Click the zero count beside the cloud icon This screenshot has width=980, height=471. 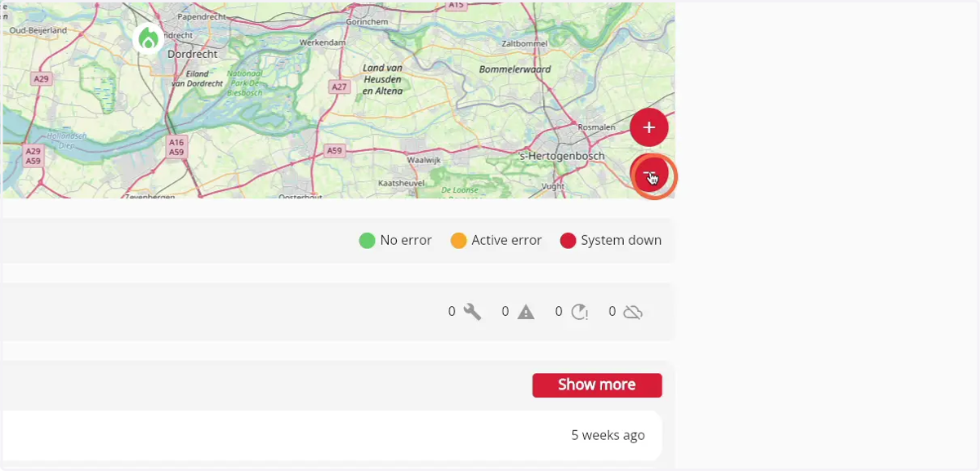612,311
